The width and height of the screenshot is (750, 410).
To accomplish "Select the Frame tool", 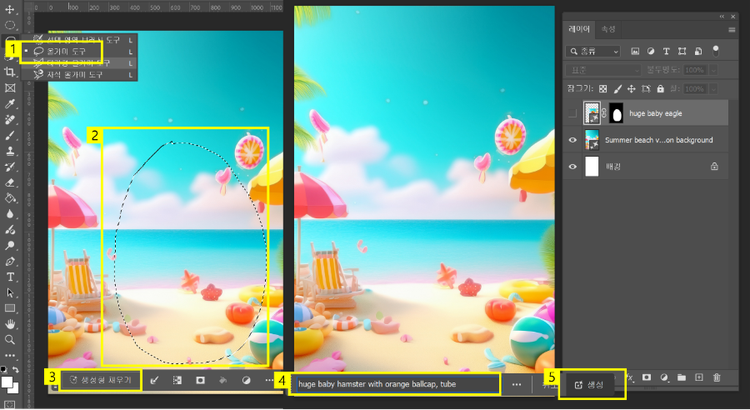I will click(10, 88).
